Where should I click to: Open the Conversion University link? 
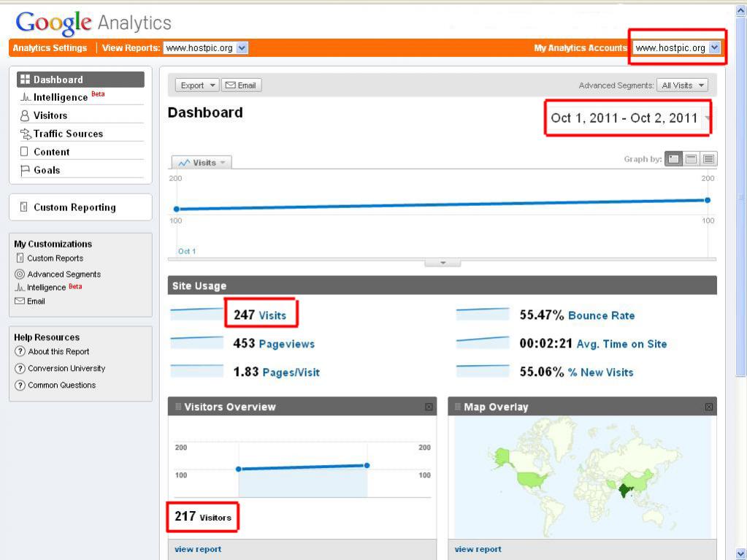point(66,368)
